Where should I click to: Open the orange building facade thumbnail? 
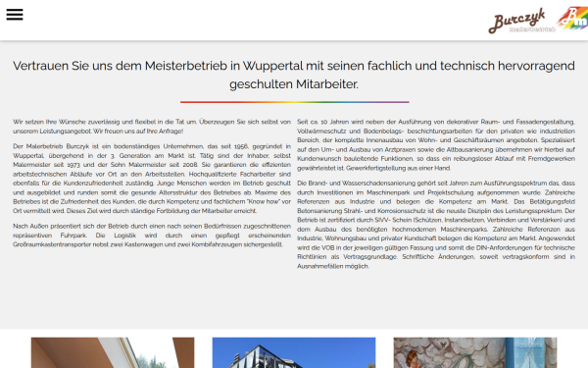113,352
